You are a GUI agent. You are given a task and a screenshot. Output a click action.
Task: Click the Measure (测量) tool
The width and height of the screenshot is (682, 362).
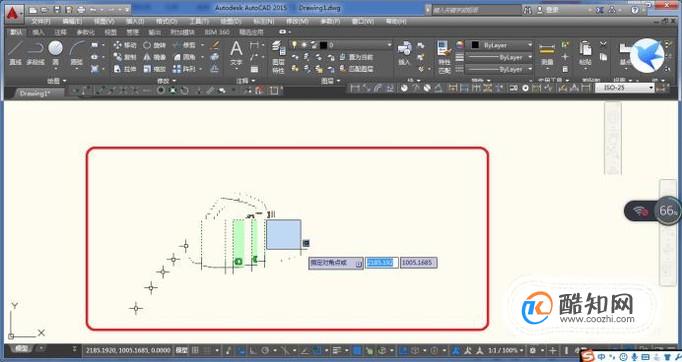(547, 54)
